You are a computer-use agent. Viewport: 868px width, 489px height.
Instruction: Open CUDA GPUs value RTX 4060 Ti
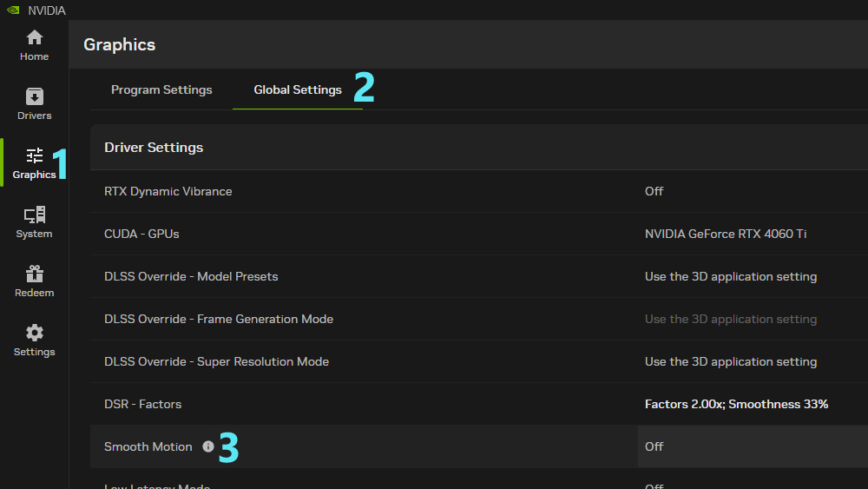[726, 234]
